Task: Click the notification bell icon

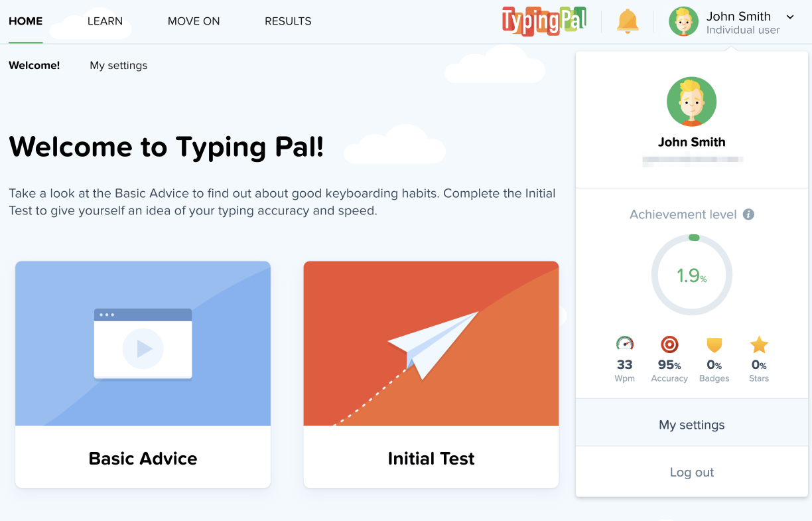Action: [627, 21]
